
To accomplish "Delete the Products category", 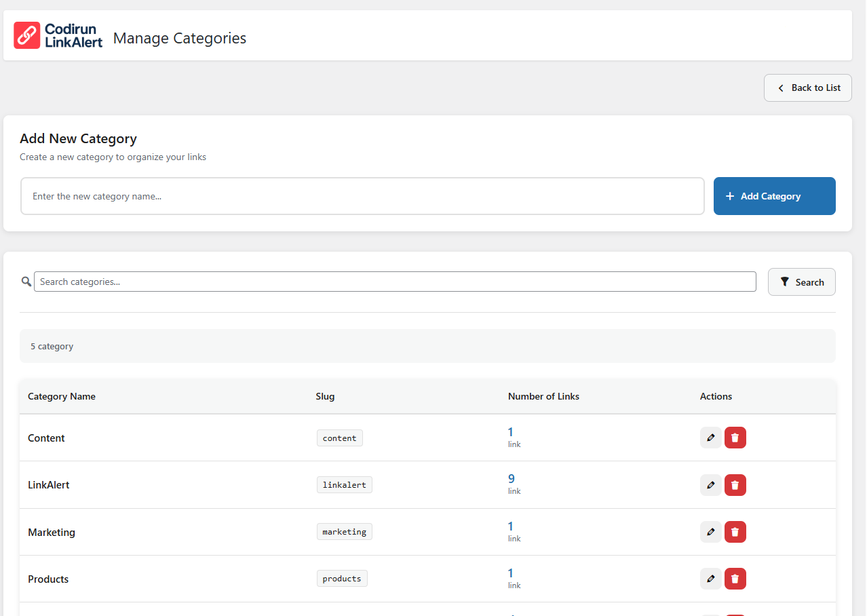I will tap(735, 579).
